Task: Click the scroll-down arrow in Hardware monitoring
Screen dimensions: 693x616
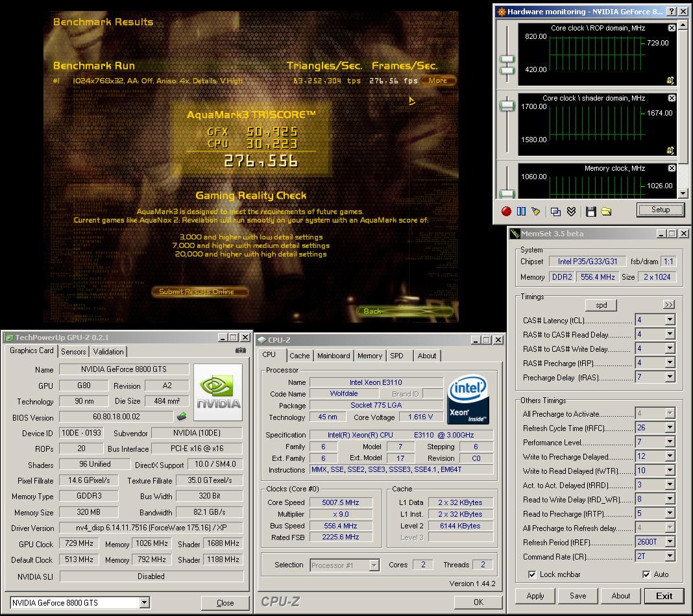Action: (x=683, y=193)
